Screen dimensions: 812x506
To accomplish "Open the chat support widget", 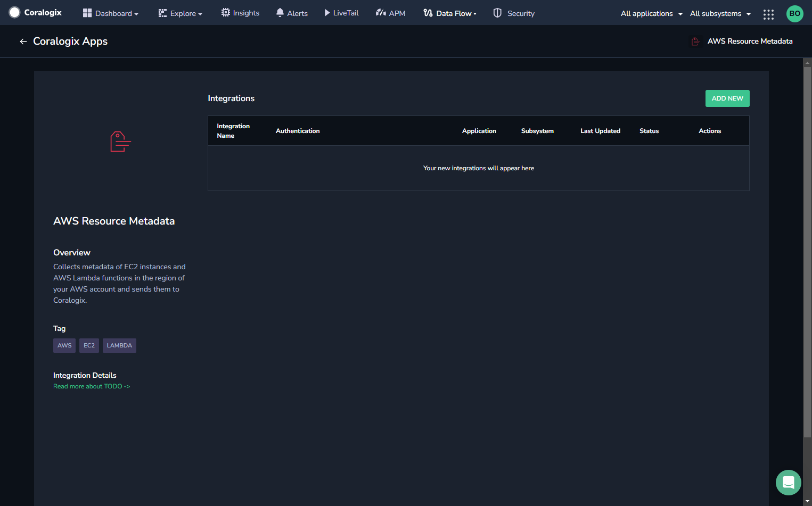I will click(789, 483).
